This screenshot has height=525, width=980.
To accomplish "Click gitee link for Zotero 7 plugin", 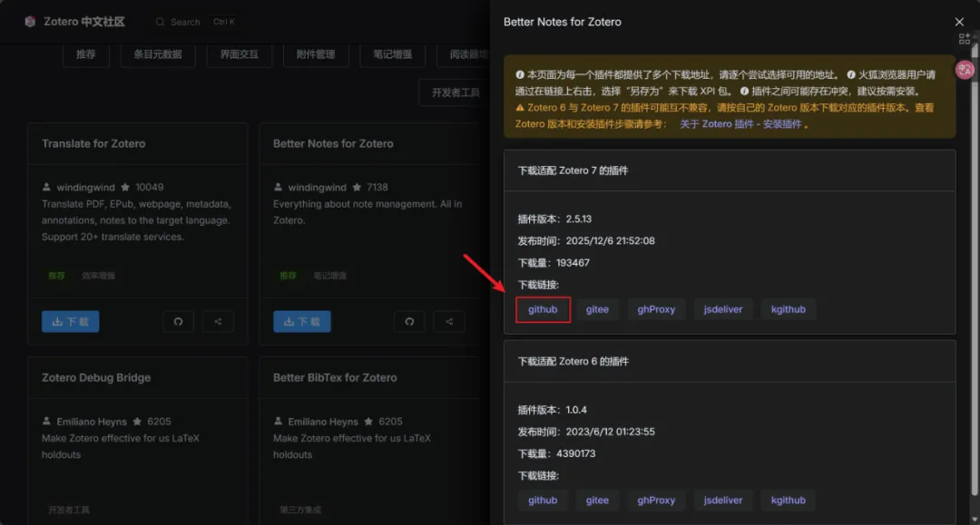I will [x=597, y=309].
